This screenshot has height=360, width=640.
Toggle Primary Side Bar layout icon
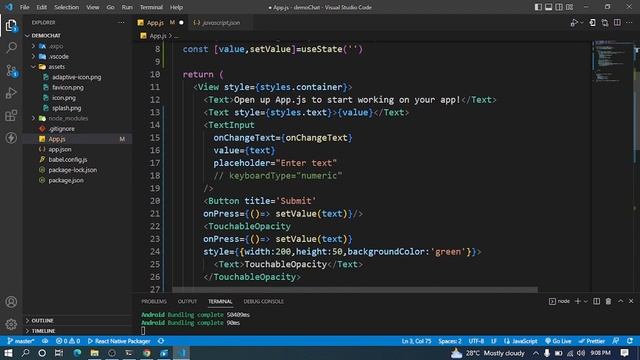pos(538,7)
